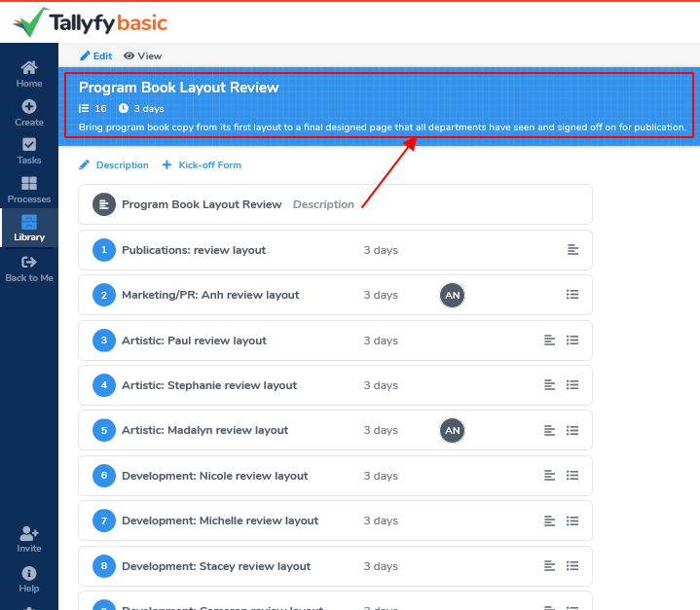Open description icon on Paul review step
700x610 pixels.
549,341
